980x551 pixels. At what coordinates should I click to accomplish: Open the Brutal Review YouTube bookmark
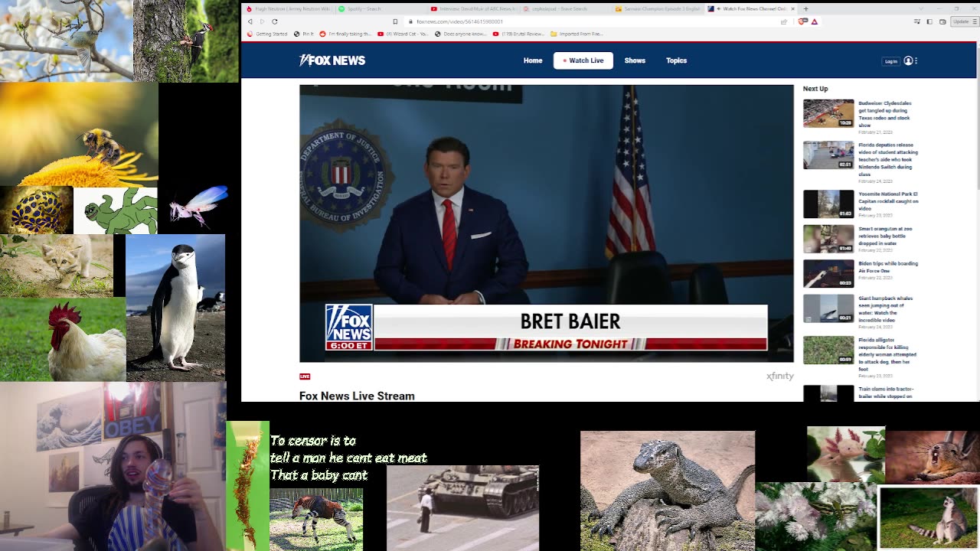518,34
